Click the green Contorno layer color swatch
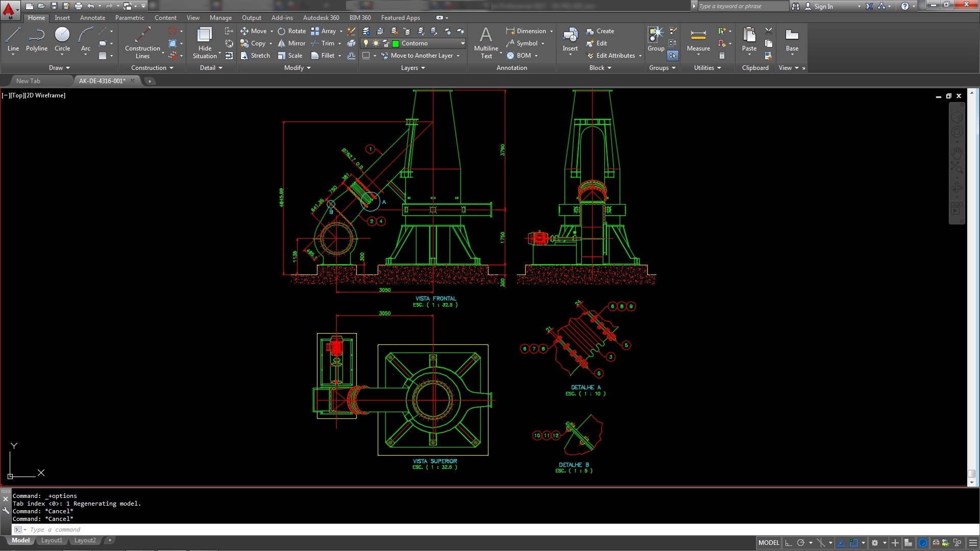Viewport: 980px width, 551px height. [396, 43]
